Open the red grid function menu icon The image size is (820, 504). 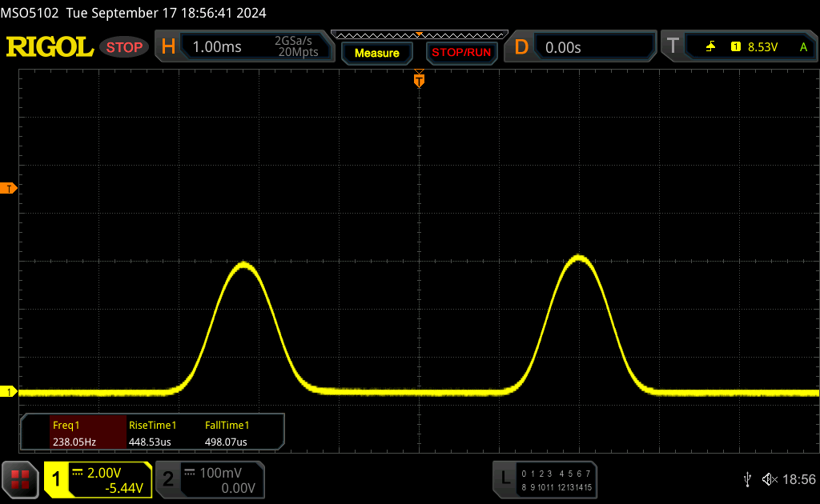point(20,479)
